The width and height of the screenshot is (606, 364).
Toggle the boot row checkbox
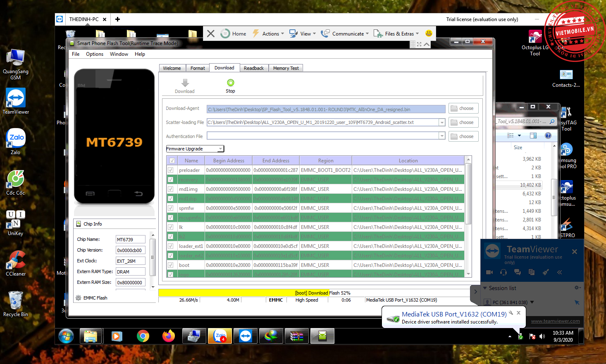pos(170,265)
